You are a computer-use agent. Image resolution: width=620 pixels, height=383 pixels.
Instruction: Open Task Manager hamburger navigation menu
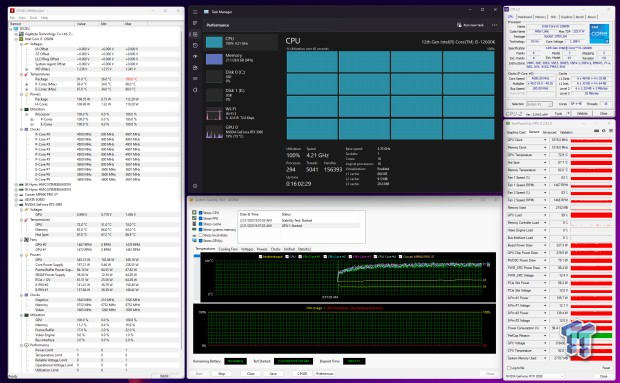tap(195, 12)
